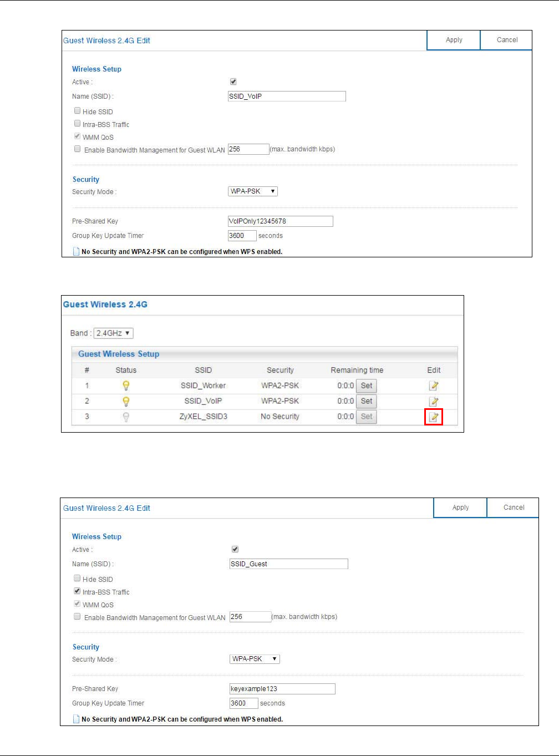Enable Bandwidth Management in SSID_VoIP panel
Screen dimensions: 559x756
click(78, 149)
